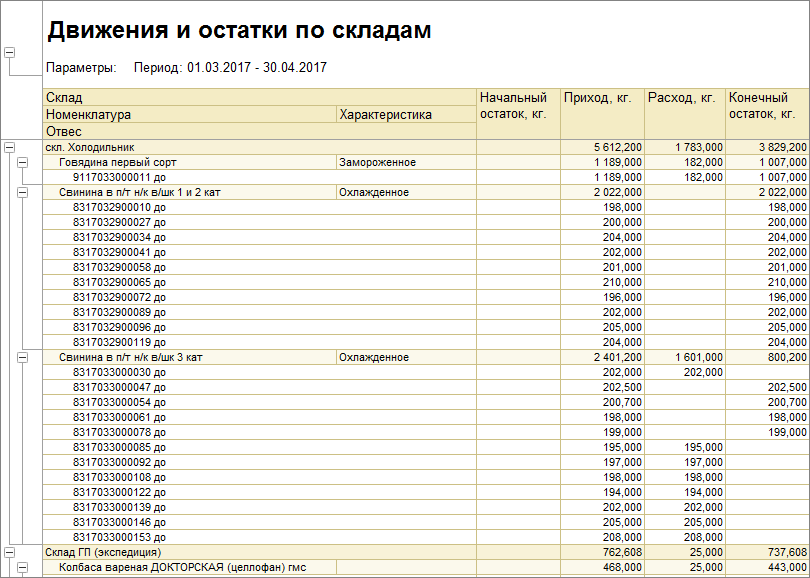Select the скл. Холодильник row name
Viewport: 810px width, 578px height.
pos(88,147)
